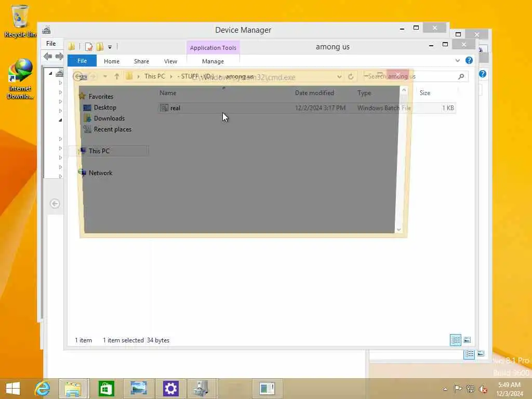Click Explorer's blue Help question mark icon
The height and width of the screenshot is (399, 532).
pos(469,60)
